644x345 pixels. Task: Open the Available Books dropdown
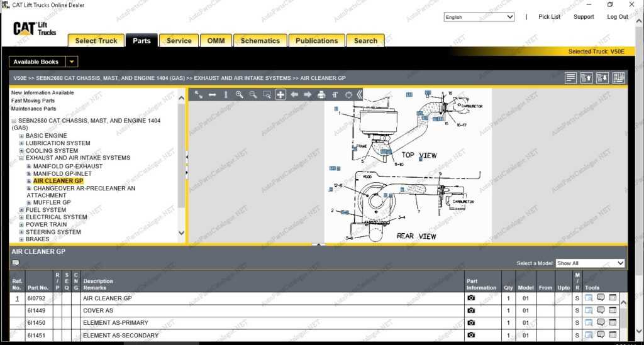[x=72, y=62]
